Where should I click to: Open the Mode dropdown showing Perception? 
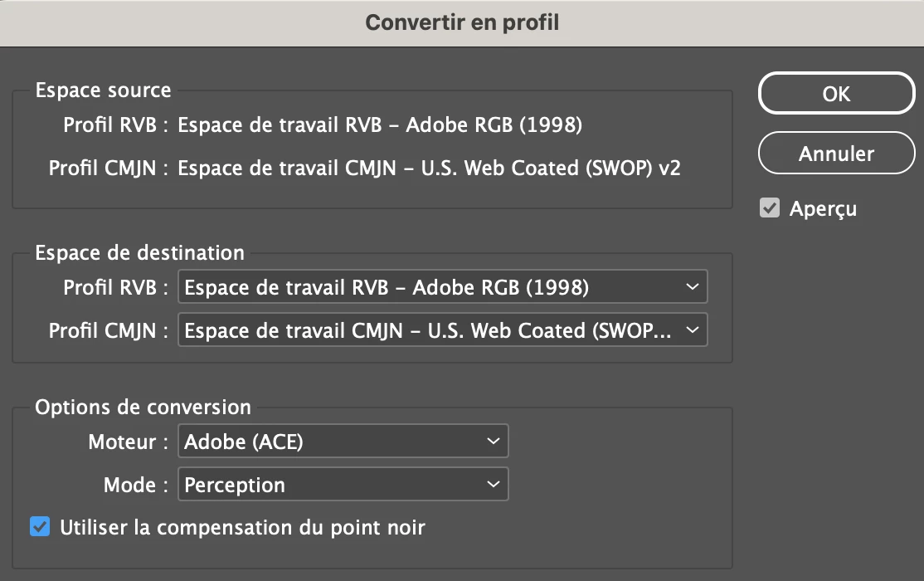pyautogui.click(x=343, y=485)
